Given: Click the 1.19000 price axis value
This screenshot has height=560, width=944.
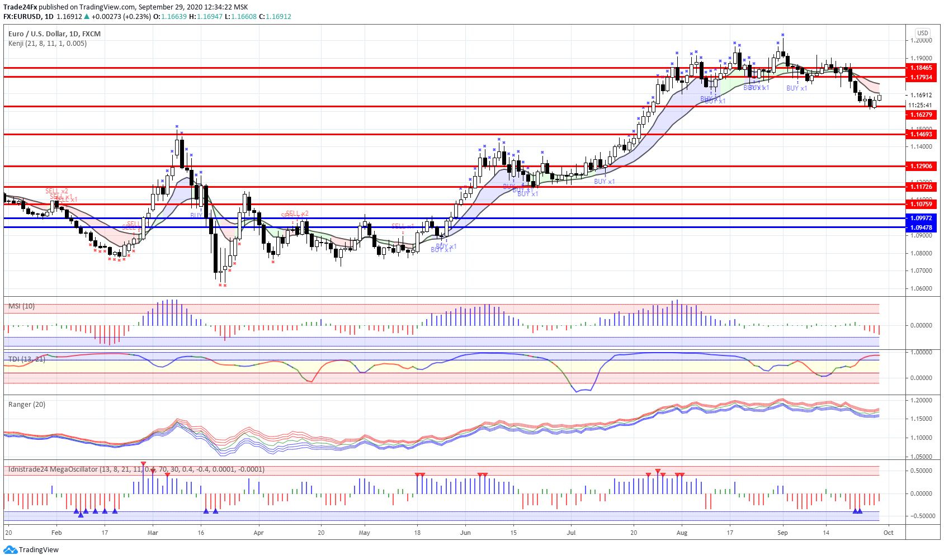Looking at the screenshot, I should click(x=921, y=58).
